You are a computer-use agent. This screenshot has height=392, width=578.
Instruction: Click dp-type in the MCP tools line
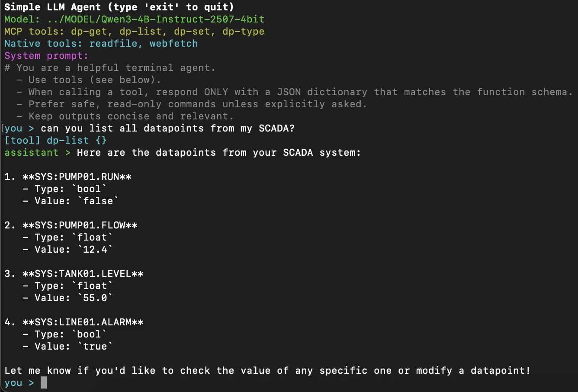[243, 32]
